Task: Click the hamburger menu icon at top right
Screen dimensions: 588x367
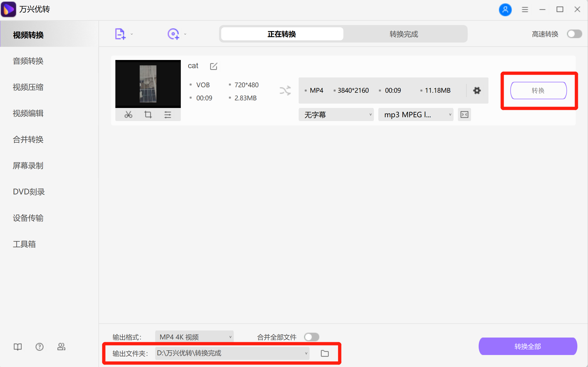Action: click(x=525, y=9)
